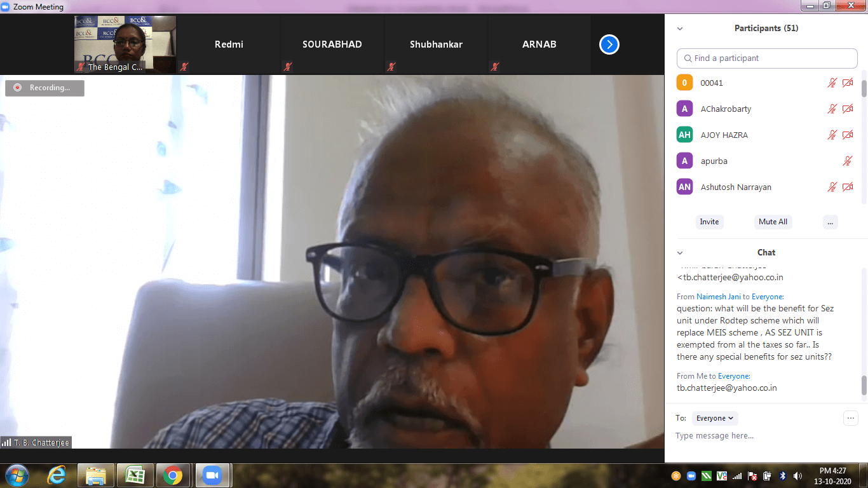
Task: Click the green AH avatar badge
Action: tap(684, 135)
